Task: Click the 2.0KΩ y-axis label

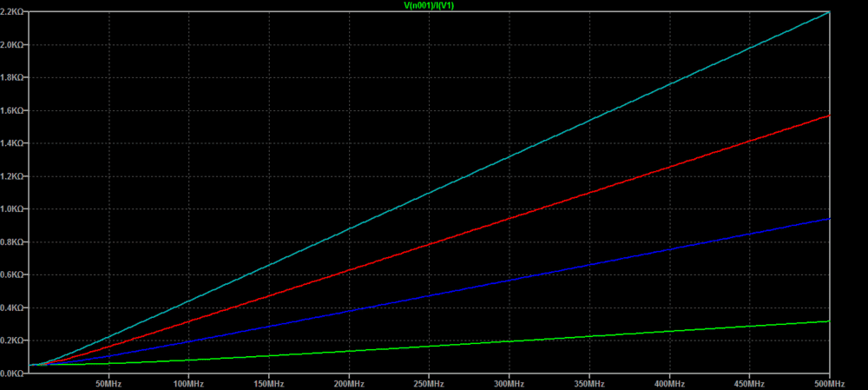Action: tap(14, 45)
